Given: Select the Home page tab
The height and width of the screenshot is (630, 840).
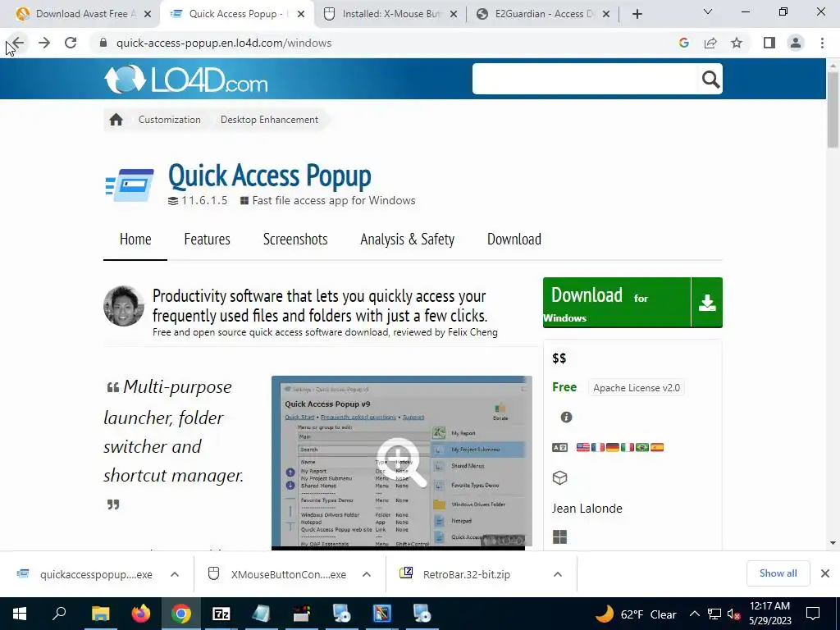Looking at the screenshot, I should (x=135, y=239).
